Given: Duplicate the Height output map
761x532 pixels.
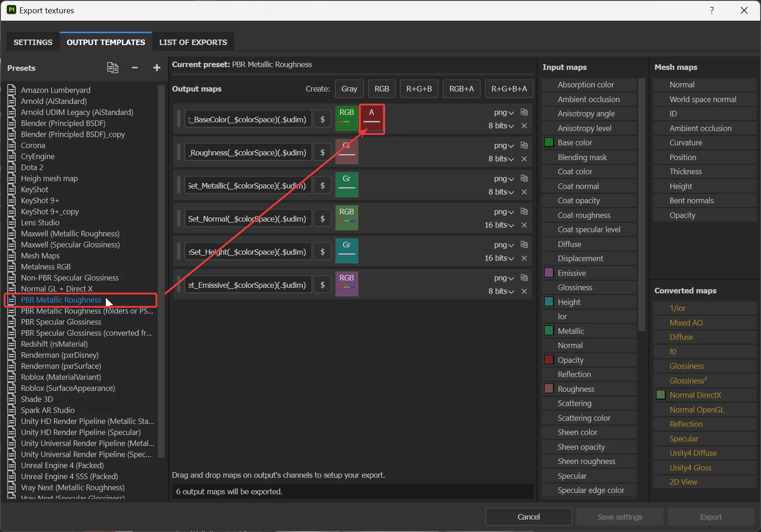Looking at the screenshot, I should point(524,245).
